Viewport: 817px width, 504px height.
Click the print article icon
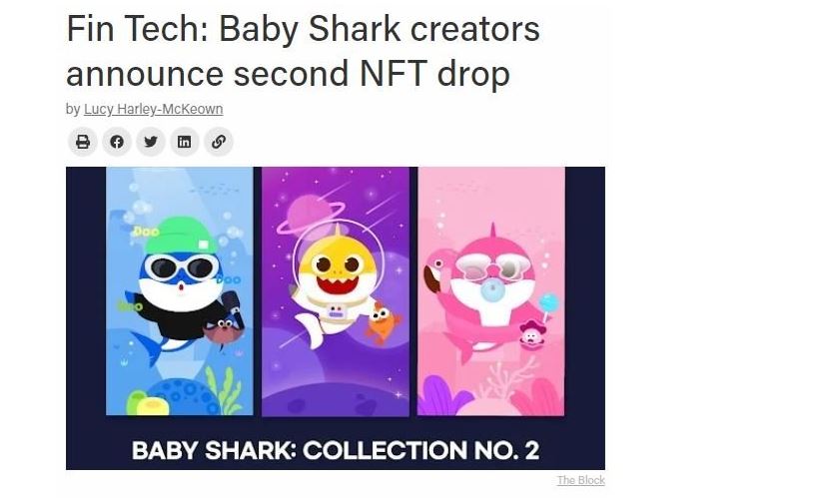(x=83, y=142)
